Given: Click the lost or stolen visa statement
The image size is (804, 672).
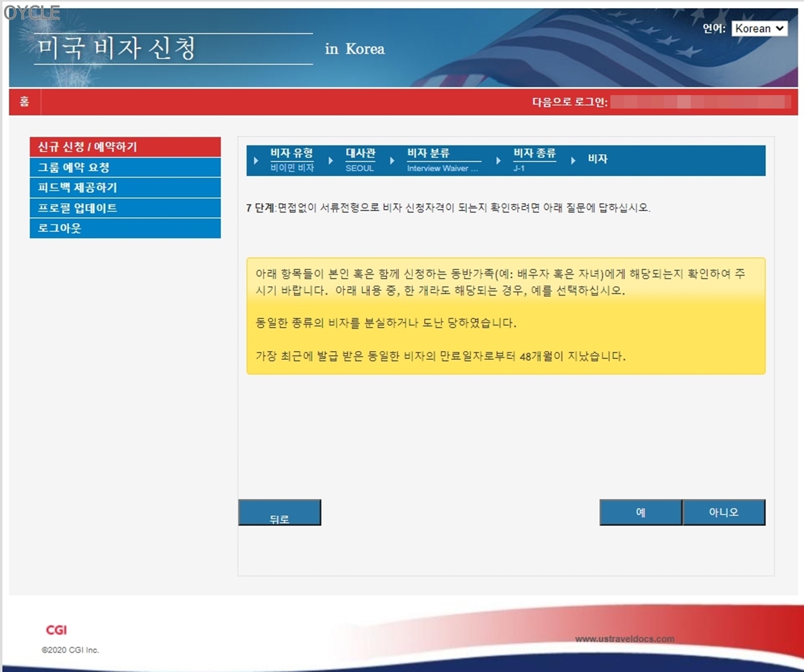Looking at the screenshot, I should pyautogui.click(x=386, y=323).
